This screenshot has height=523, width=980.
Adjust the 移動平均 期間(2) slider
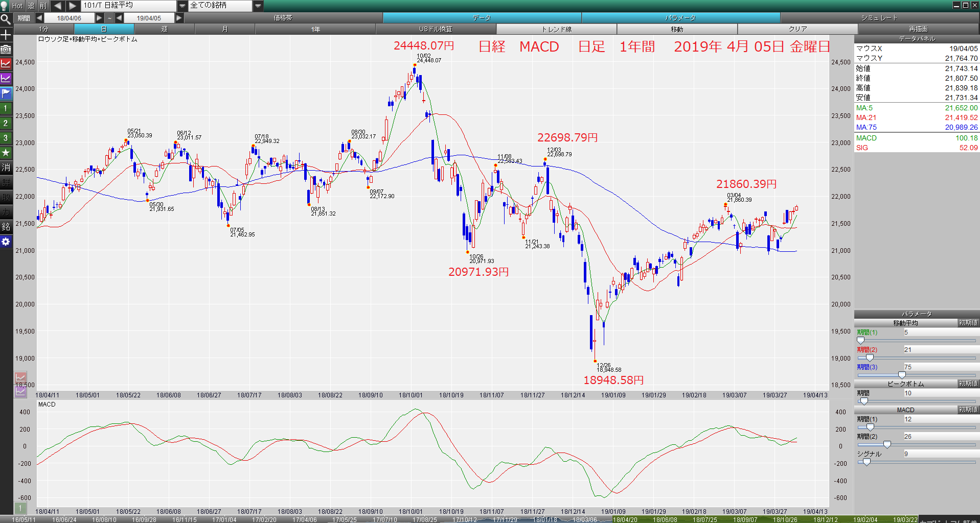pos(870,358)
